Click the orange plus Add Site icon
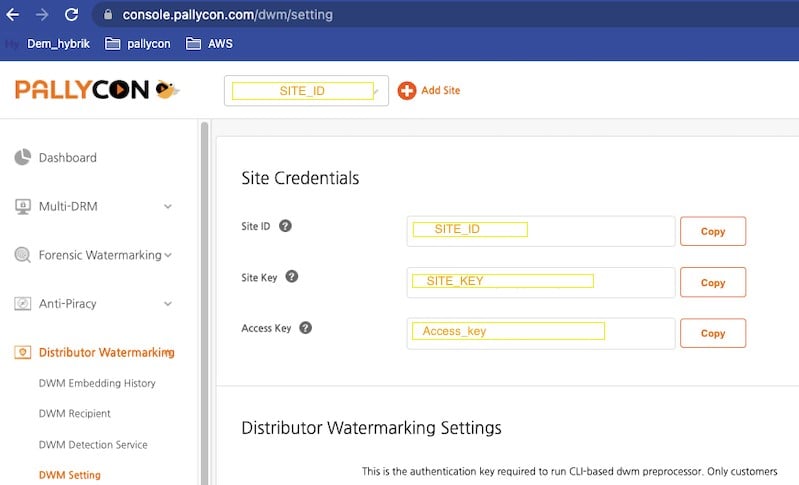Viewport: 799px width, 485px height. pyautogui.click(x=407, y=91)
